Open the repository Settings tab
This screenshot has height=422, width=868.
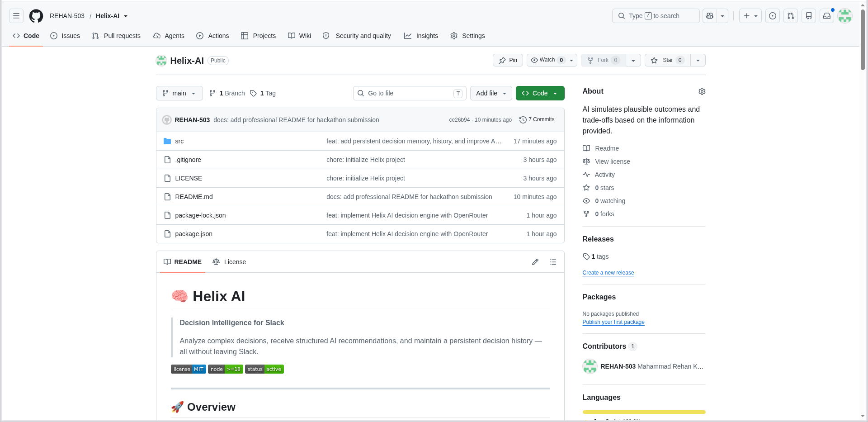[467, 36]
